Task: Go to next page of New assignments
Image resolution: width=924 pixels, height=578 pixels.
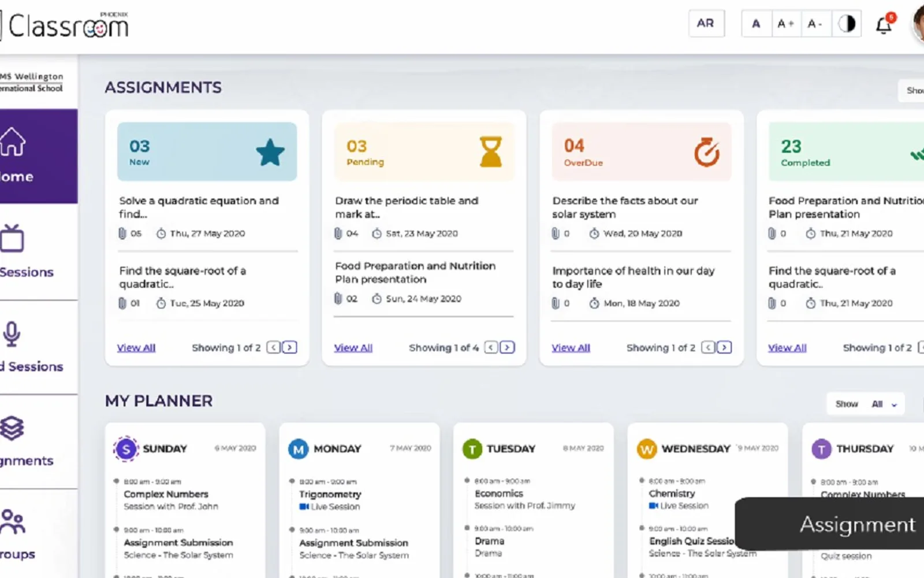Action: [x=290, y=347]
